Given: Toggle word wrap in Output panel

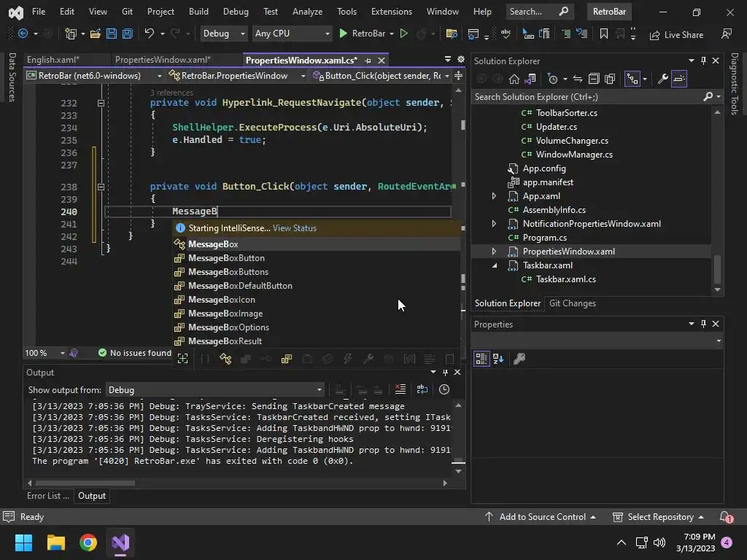Looking at the screenshot, I should point(422,389).
